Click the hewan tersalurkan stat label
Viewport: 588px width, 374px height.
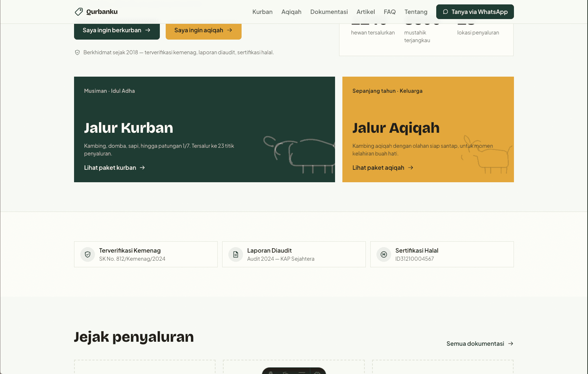click(373, 33)
